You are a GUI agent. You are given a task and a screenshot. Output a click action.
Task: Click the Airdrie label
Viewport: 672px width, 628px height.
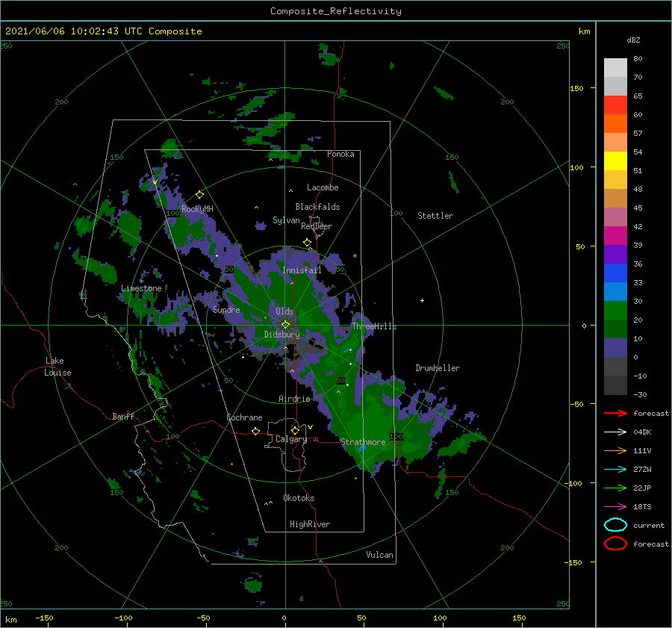(294, 399)
